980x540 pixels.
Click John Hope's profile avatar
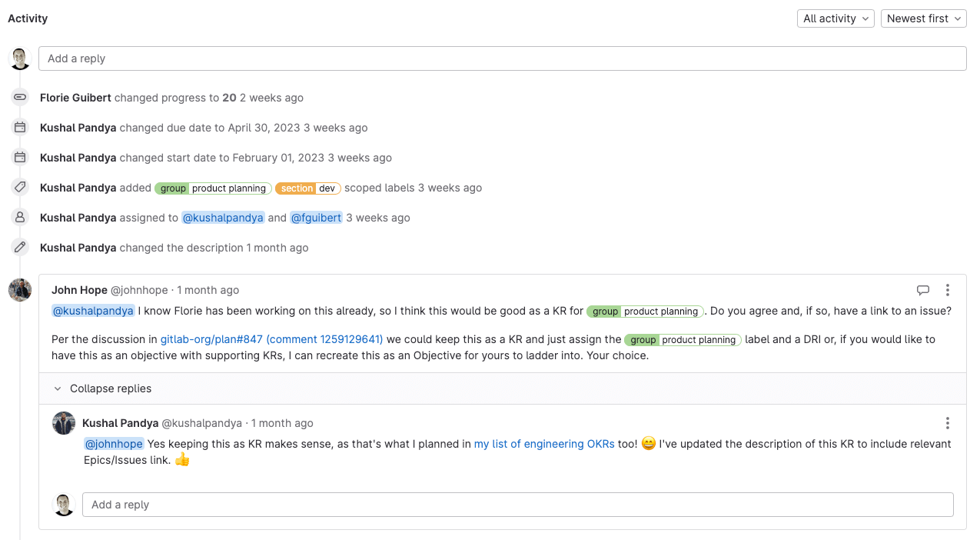19,290
